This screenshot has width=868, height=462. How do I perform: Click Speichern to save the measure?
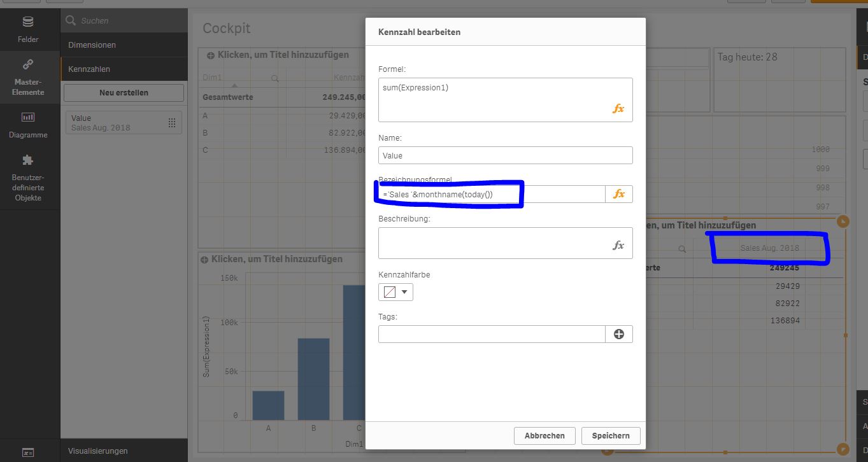[611, 436]
